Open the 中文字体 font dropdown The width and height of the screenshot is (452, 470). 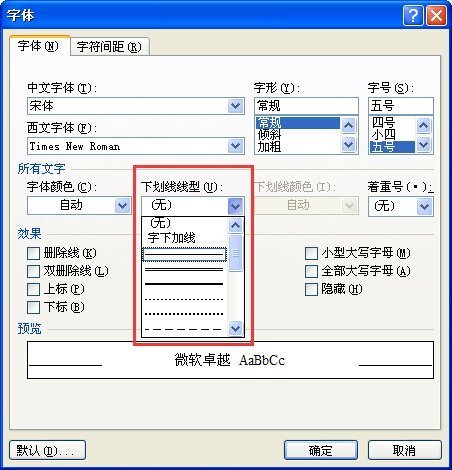[x=235, y=106]
